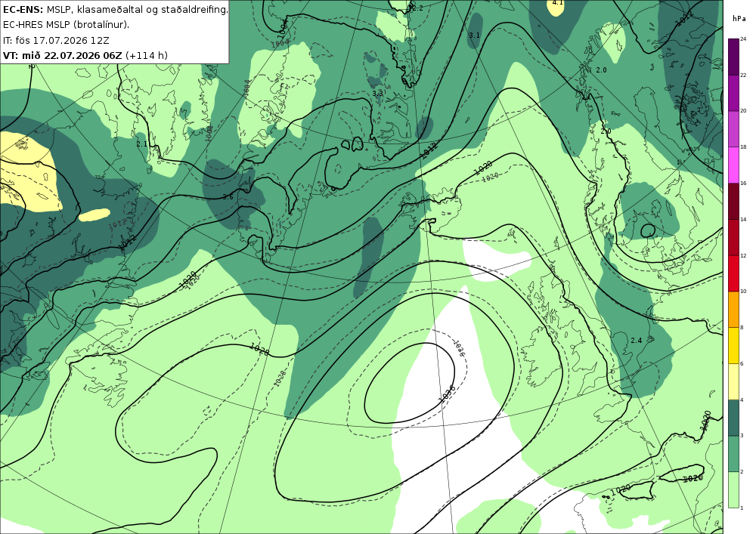
Task: Click the dark teal 3-4 hPa legend swatch
Action: click(x=733, y=418)
